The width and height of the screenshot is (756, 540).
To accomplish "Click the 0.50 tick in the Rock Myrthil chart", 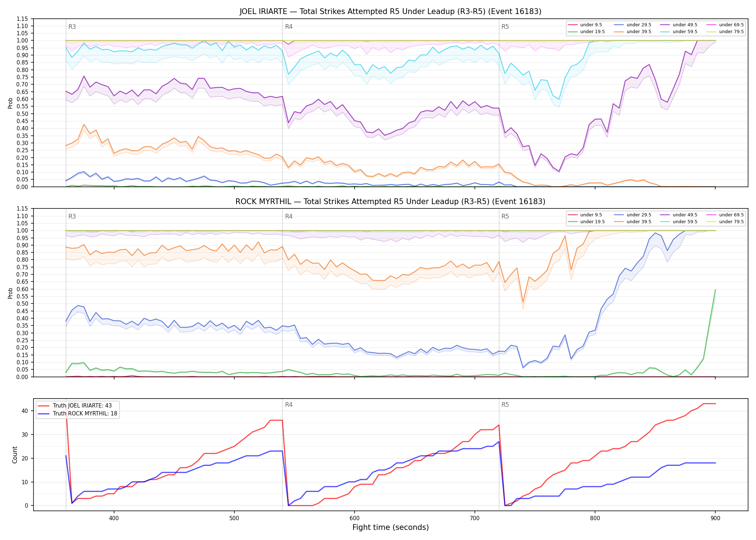I will click(22, 304).
